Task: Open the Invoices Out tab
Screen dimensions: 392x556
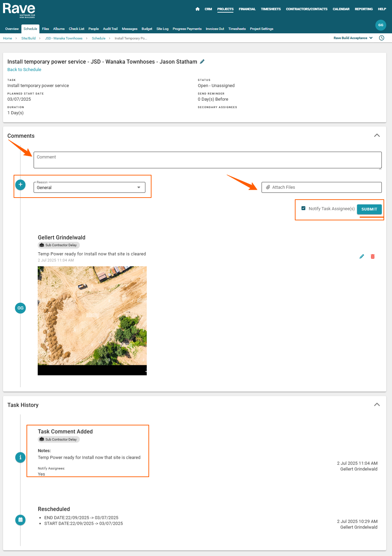Action: (215, 29)
